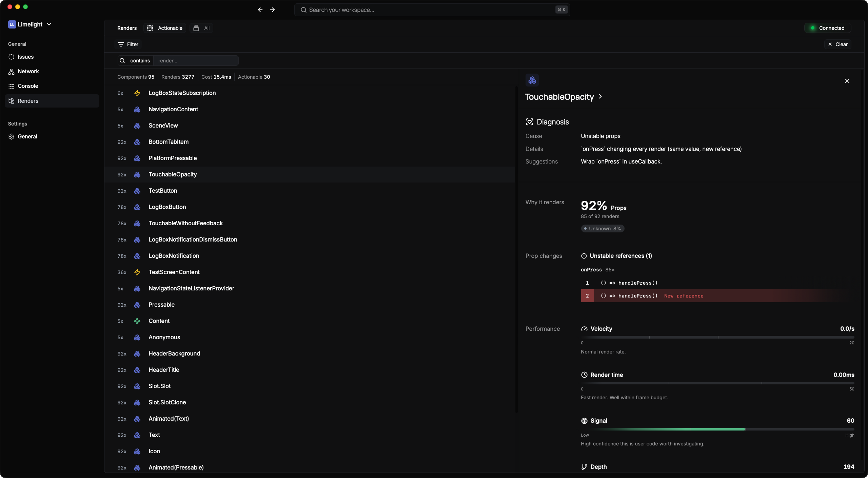Click the back navigation arrow

tap(260, 10)
